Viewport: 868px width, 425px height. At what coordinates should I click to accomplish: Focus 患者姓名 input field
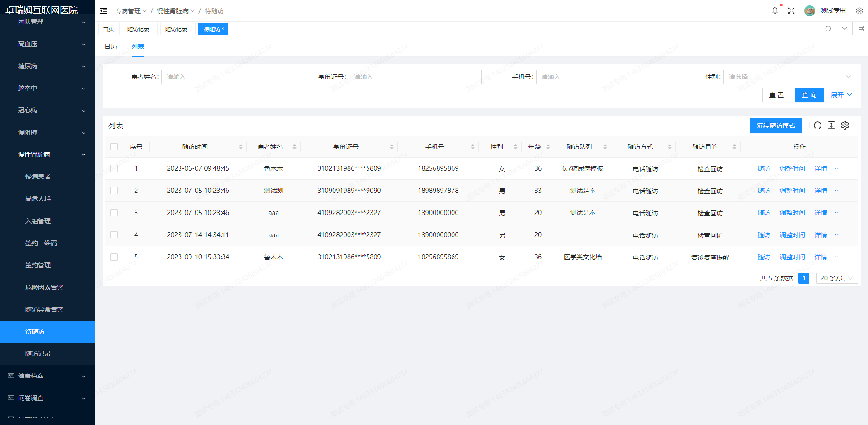(x=228, y=77)
